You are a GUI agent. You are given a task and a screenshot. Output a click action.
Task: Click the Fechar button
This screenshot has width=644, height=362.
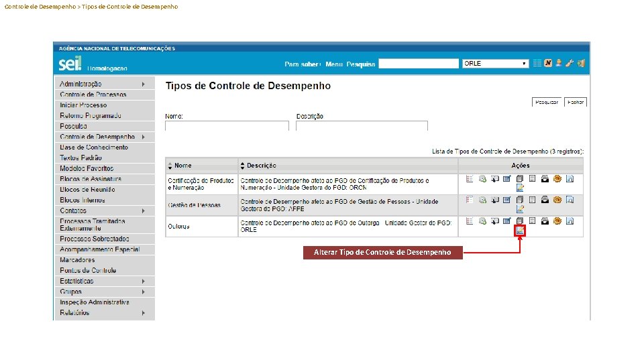tap(576, 102)
